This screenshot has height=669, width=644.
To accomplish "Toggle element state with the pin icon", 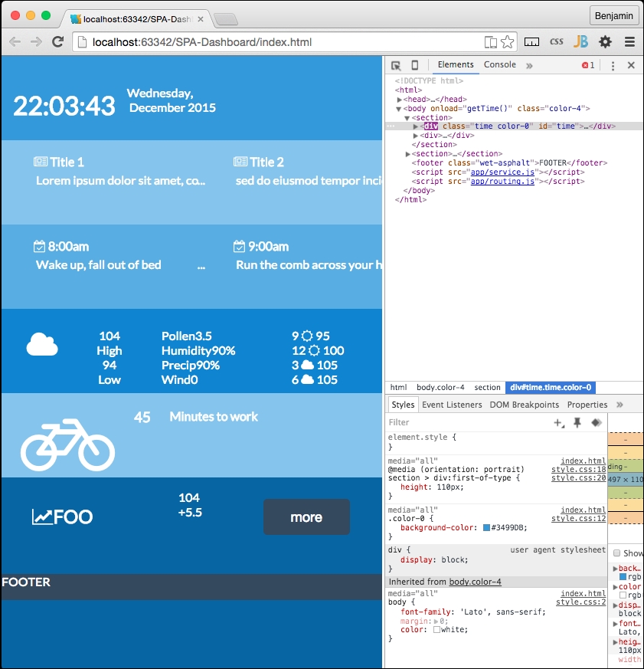I will [x=577, y=422].
